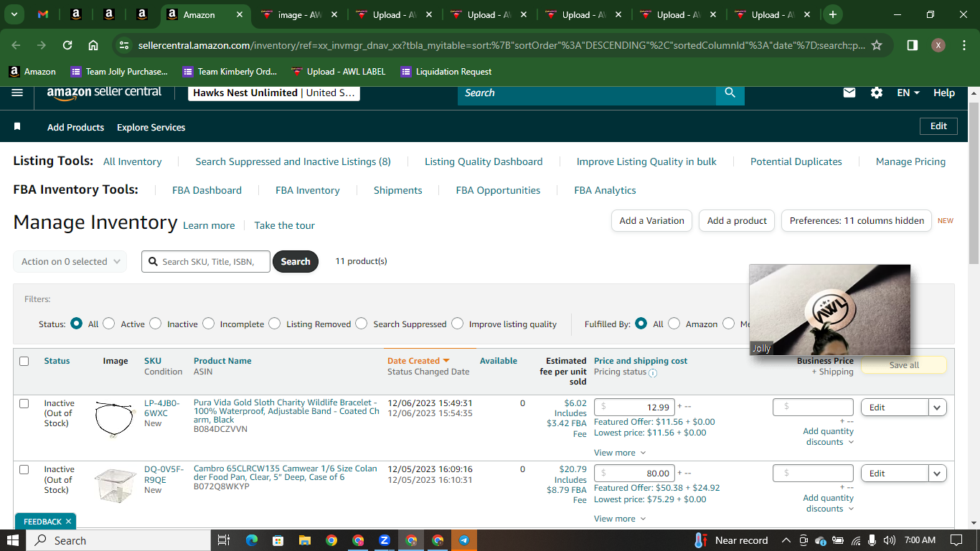Viewport: 980px width, 551px height.
Task: Tick the select-all checkbox in table header
Action: [24, 361]
